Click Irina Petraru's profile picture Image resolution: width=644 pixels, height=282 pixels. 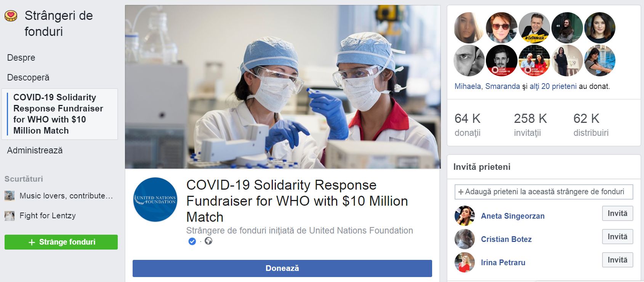coord(465,263)
